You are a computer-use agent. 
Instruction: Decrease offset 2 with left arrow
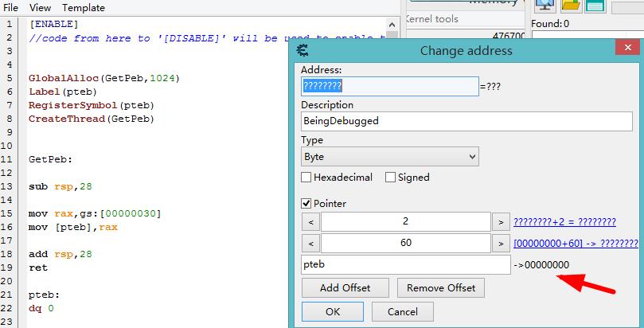[x=311, y=221]
